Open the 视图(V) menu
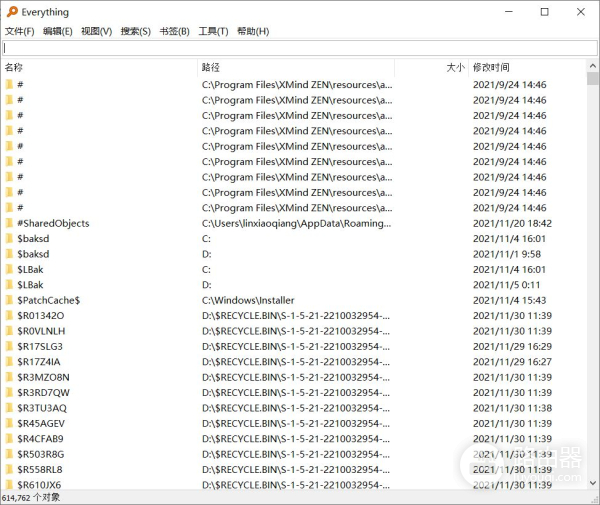 click(x=96, y=31)
